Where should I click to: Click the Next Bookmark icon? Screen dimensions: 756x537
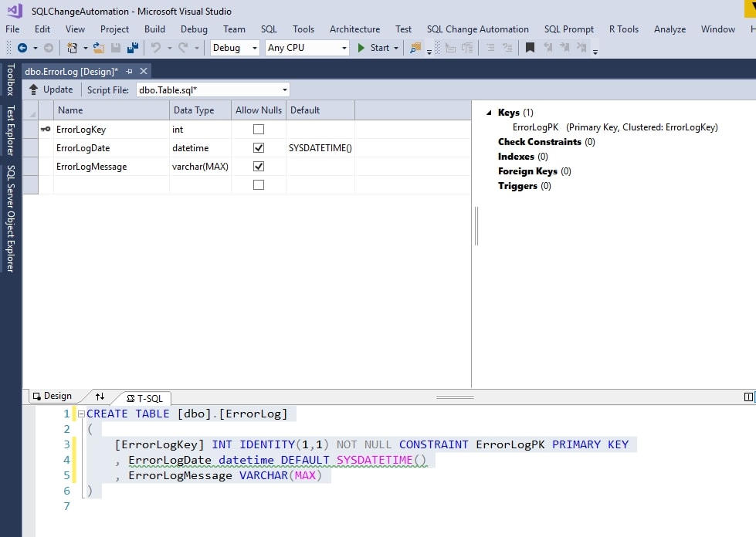(x=564, y=48)
